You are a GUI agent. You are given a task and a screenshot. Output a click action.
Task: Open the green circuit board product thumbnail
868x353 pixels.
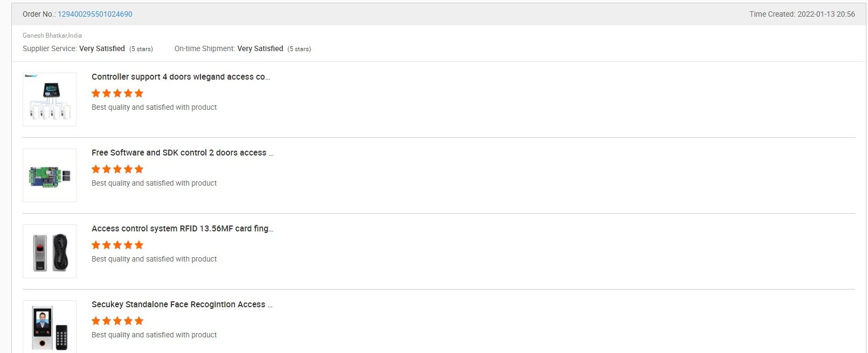(x=50, y=175)
